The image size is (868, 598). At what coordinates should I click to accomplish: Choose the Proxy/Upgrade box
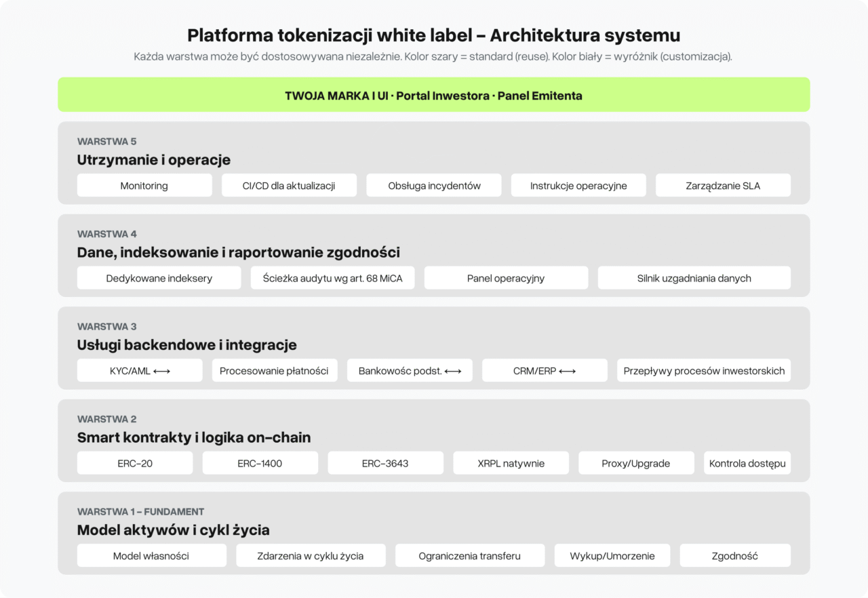point(636,464)
